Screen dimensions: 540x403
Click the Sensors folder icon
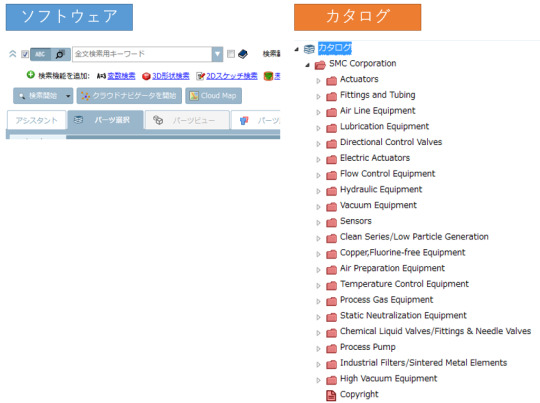(x=331, y=223)
